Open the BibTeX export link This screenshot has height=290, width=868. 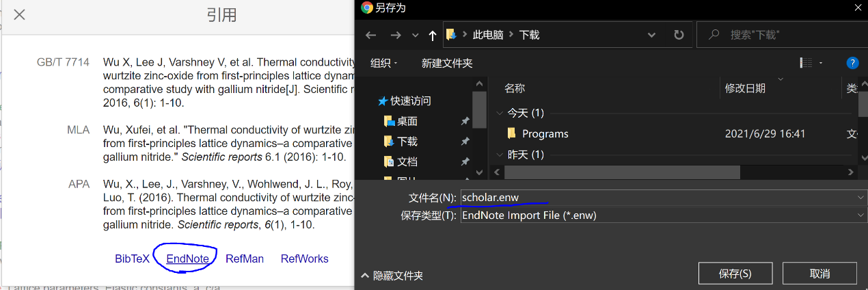coord(132,259)
